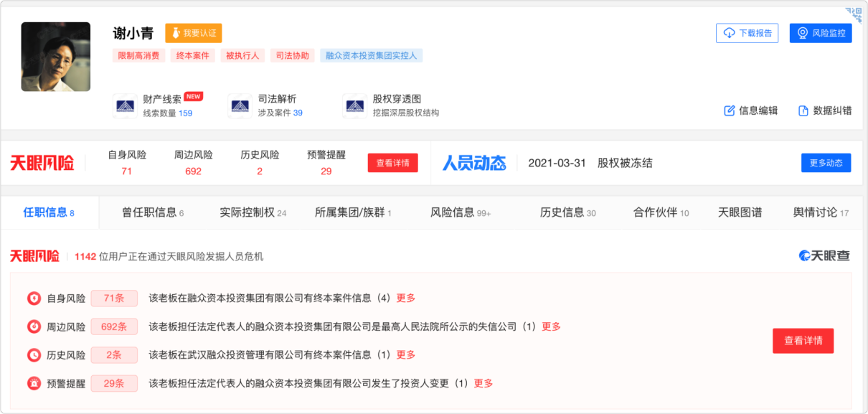Click the name 谢小青
Screen dimensions: 868x414
coord(133,33)
